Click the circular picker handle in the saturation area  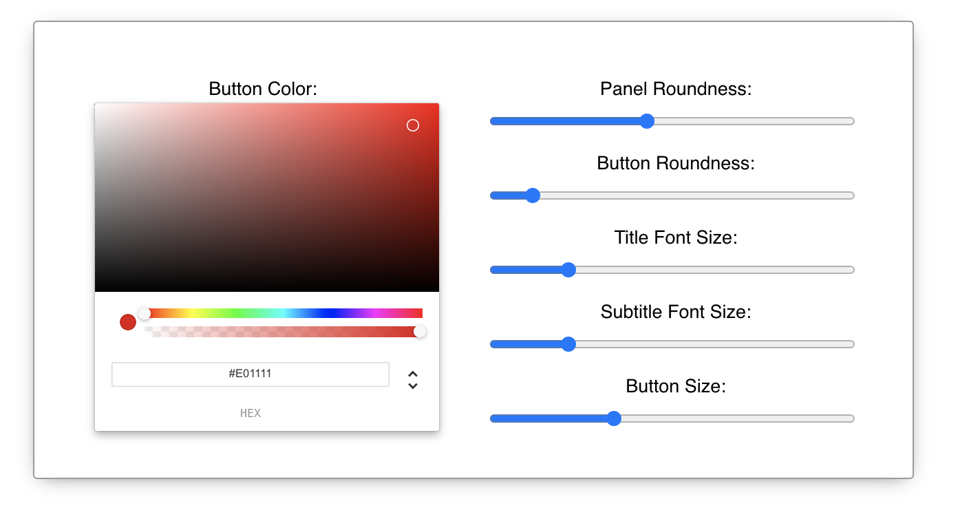[x=413, y=125]
